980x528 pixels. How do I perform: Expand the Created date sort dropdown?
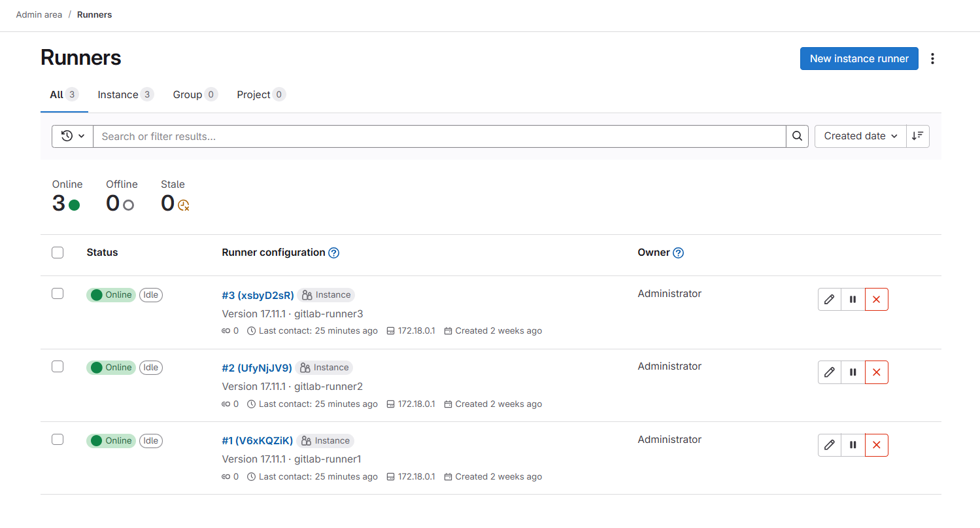tap(860, 136)
